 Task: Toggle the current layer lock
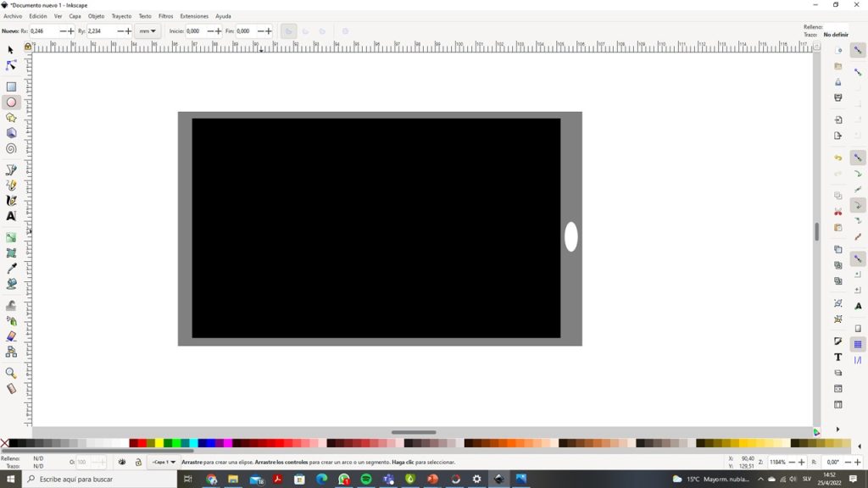click(138, 462)
